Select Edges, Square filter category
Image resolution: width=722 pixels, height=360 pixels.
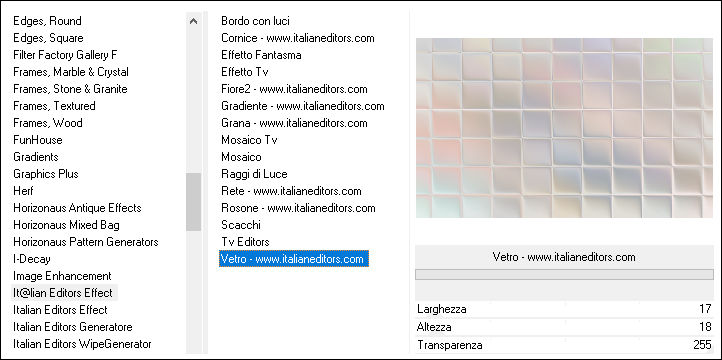[48, 38]
